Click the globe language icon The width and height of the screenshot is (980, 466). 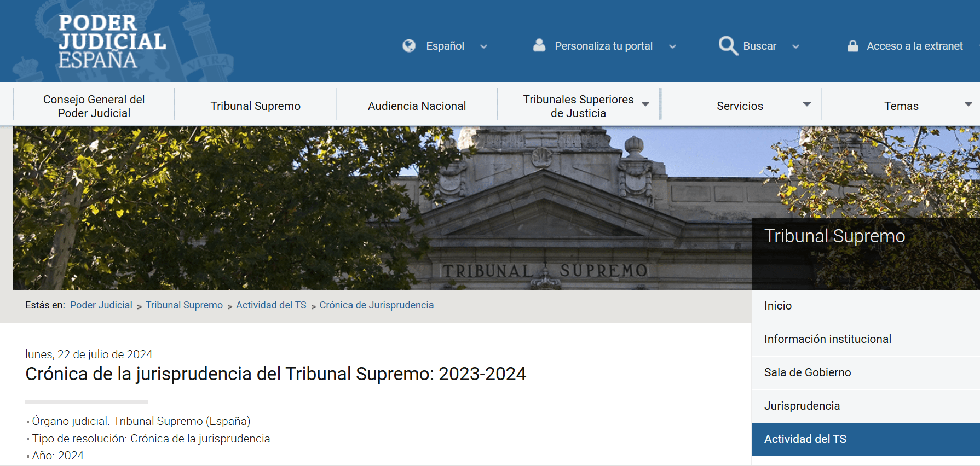click(x=409, y=46)
